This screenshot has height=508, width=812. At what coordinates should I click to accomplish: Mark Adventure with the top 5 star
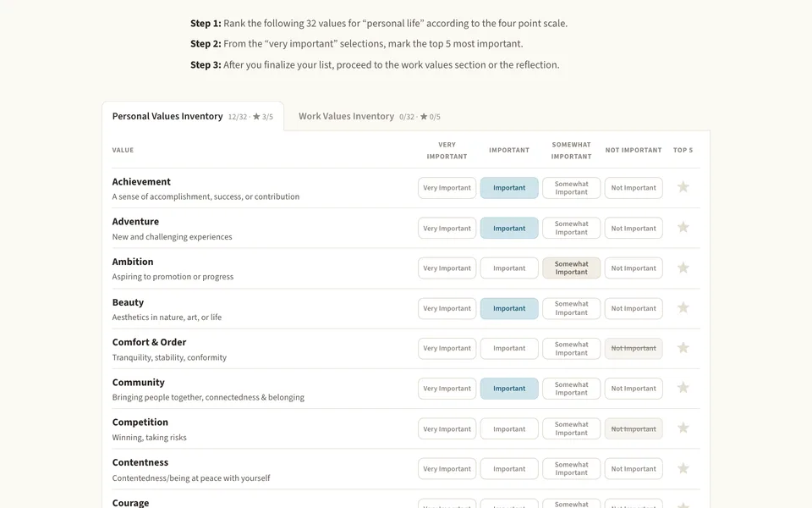(683, 227)
